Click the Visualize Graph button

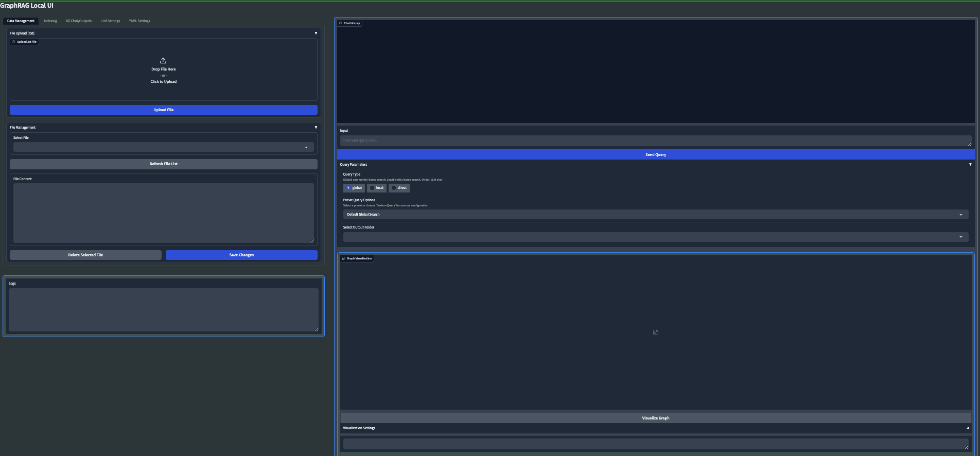(656, 418)
